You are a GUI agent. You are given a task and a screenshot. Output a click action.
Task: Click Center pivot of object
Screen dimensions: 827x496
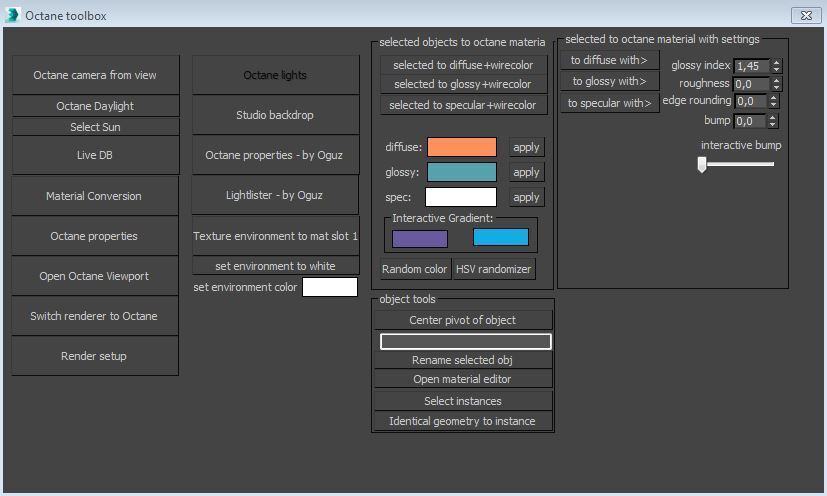pyautogui.click(x=463, y=320)
